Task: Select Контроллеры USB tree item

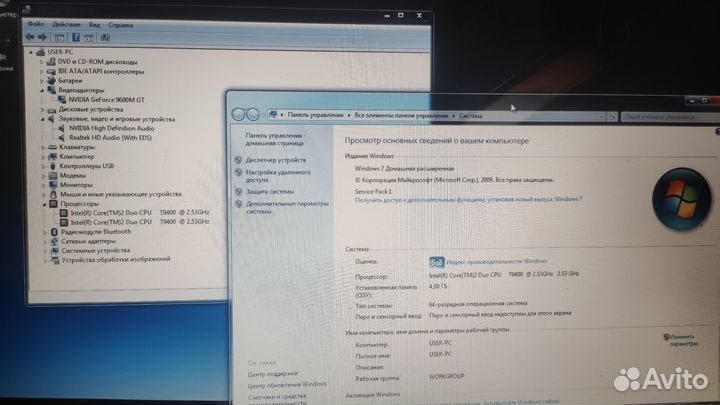Action: pyautogui.click(x=86, y=166)
